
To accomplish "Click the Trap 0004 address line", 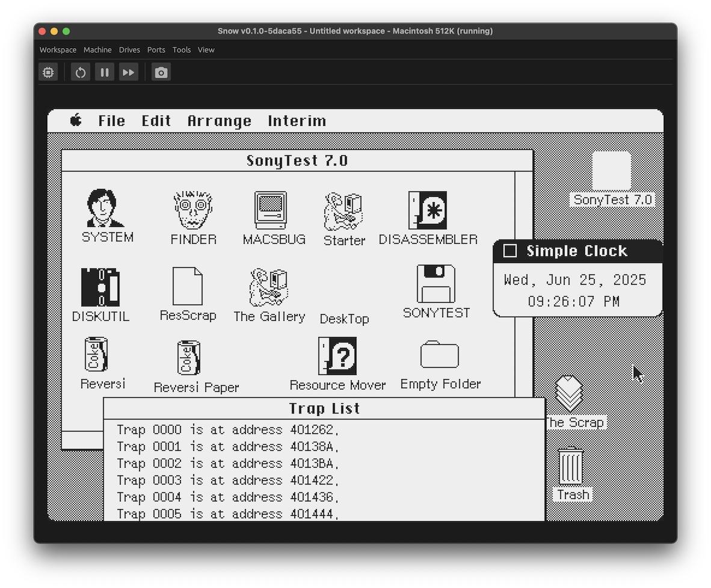I will coord(227,497).
